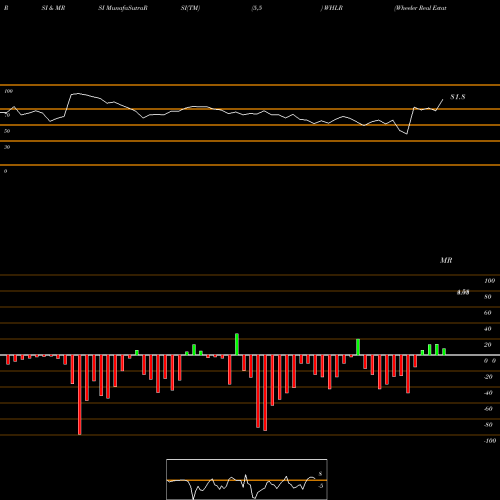Click the '80' label on MR axis
The height and width of the screenshot is (500, 500).
pos(488,297)
